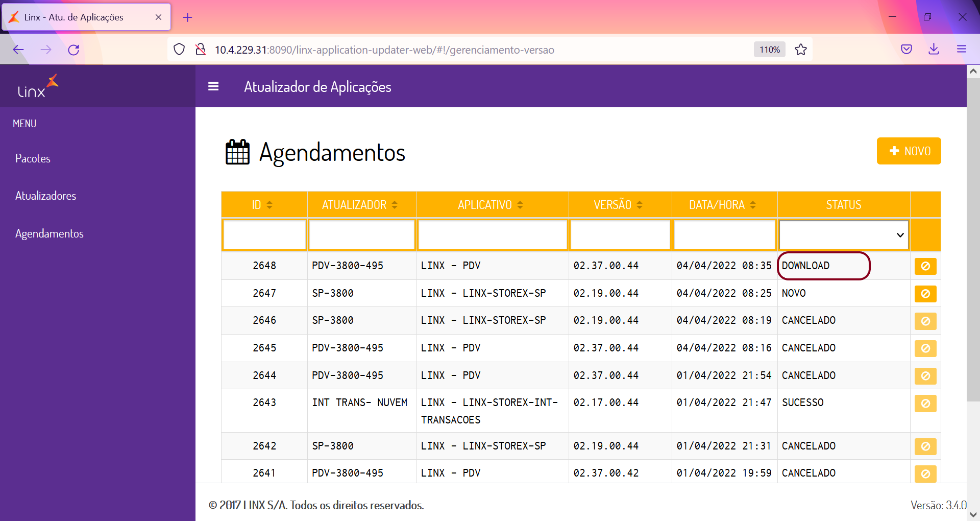Screen dimensions: 980x521
Task: Click version 02.37.00.42 in the table
Action: 606,473
